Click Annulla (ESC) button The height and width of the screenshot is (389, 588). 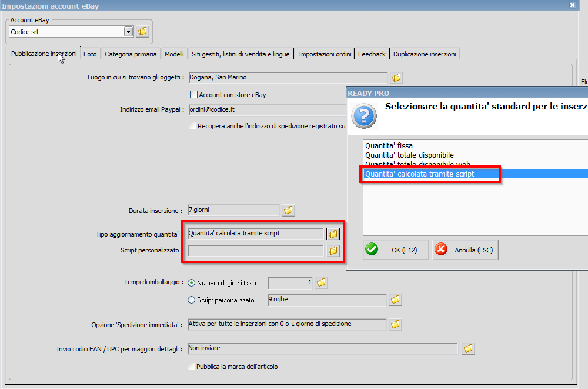(465, 250)
